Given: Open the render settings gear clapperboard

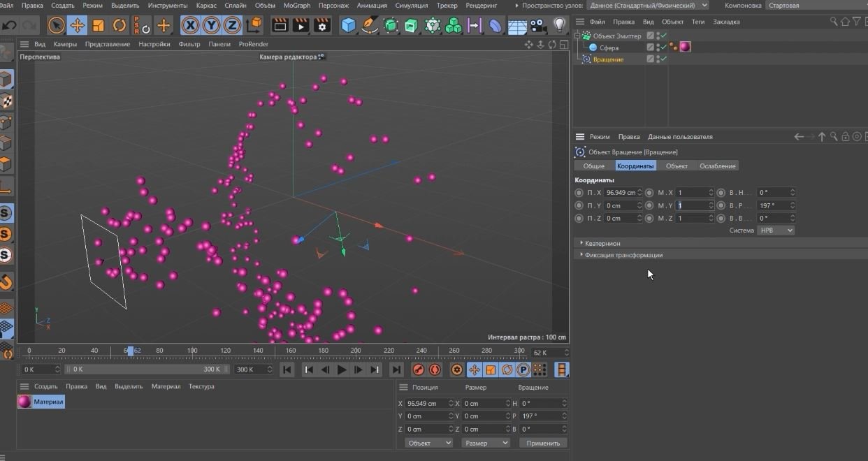Looking at the screenshot, I should point(321,26).
